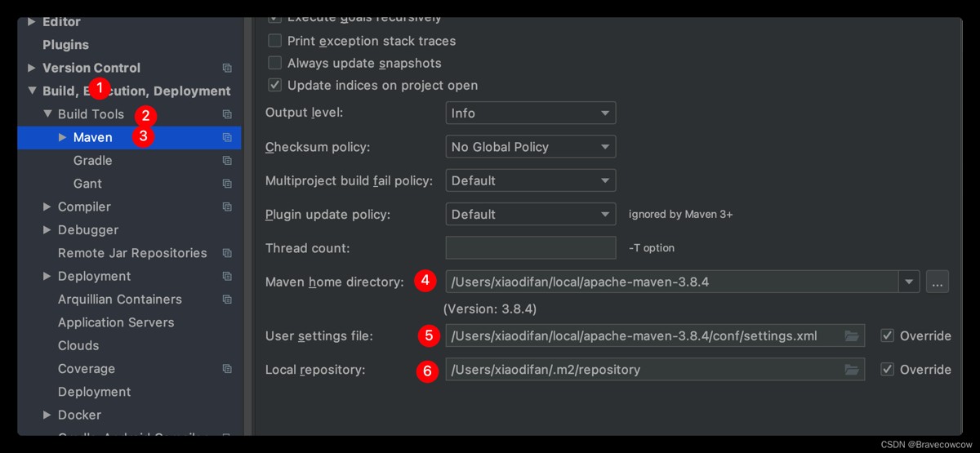This screenshot has height=453, width=980.
Task: Select Gant in the settings tree
Action: (87, 184)
